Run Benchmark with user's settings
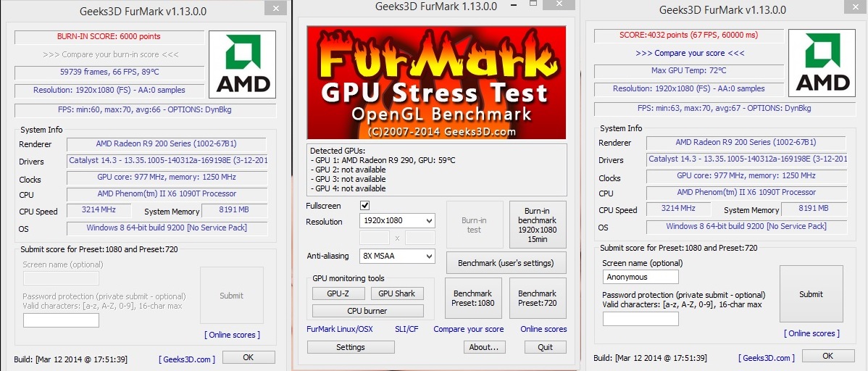This screenshot has height=371, width=868. [506, 263]
